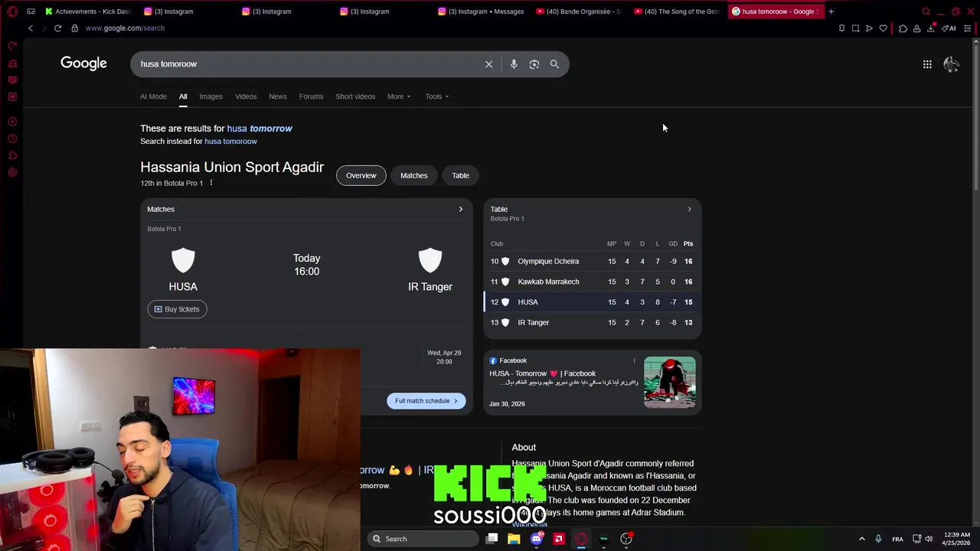Click the browser address bar URL
This screenshot has height=551, width=980.
[125, 28]
